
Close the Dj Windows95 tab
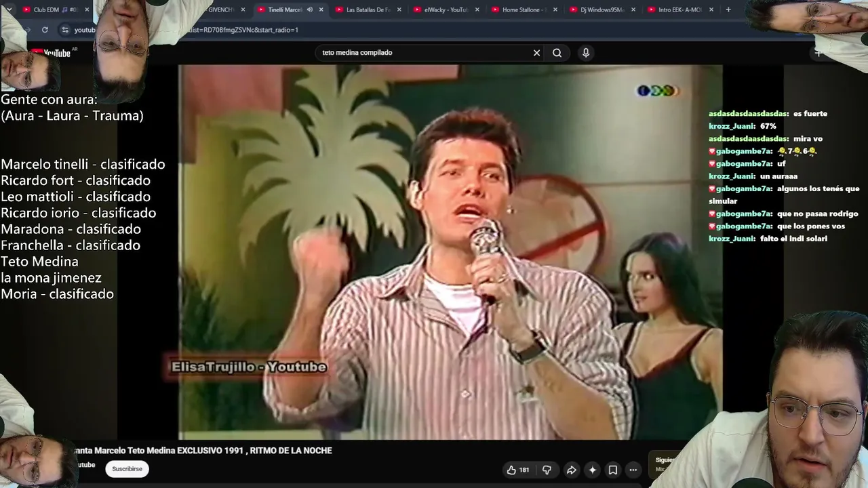633,9
